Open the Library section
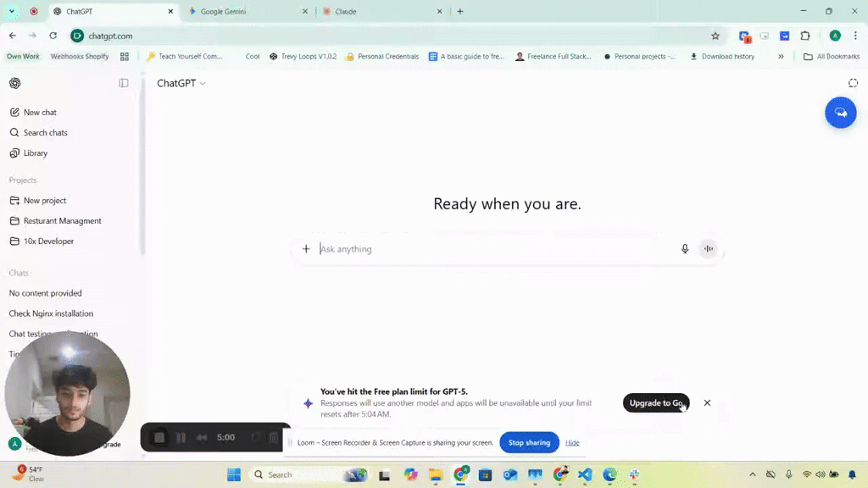Screen dimensions: 868x488 36,152
